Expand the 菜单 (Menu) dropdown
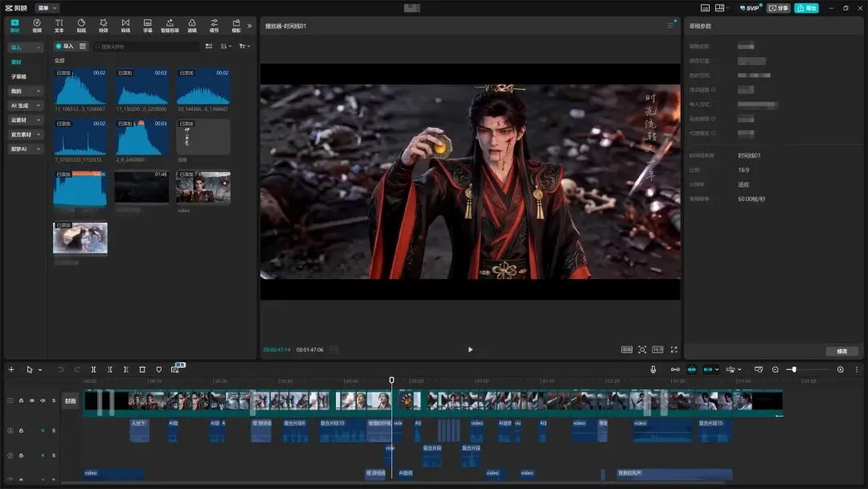Viewport: 868px width, 489px height. 48,8
